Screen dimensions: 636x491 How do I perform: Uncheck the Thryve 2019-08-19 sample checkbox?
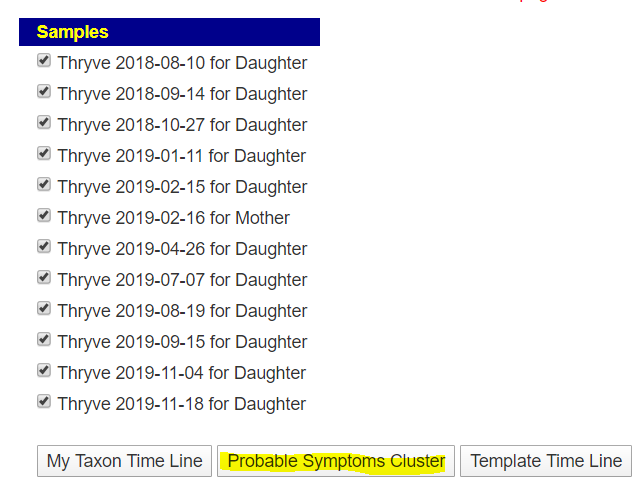click(x=44, y=309)
